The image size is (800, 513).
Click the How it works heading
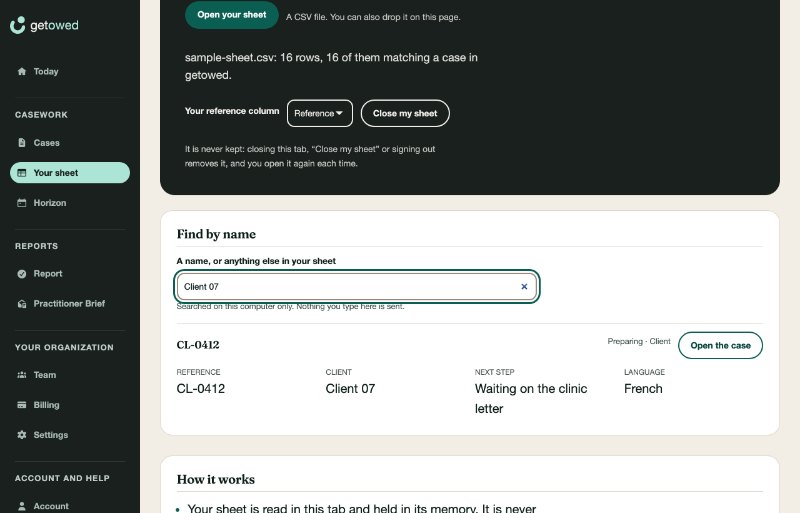click(215, 479)
